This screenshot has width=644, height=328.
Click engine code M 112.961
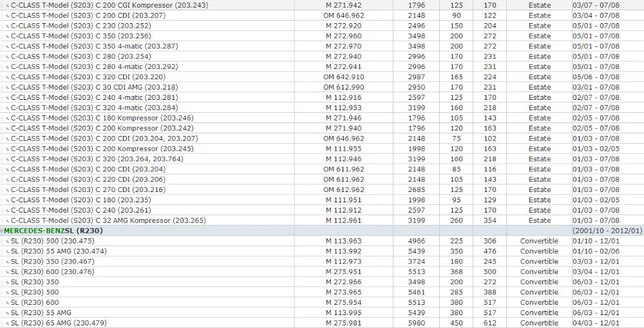(x=344, y=221)
